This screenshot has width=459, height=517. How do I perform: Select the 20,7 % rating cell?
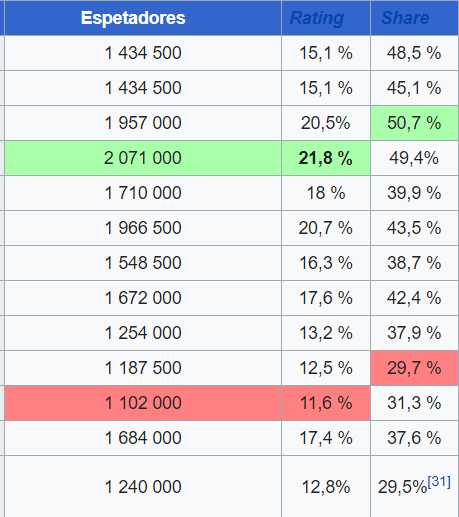326,228
